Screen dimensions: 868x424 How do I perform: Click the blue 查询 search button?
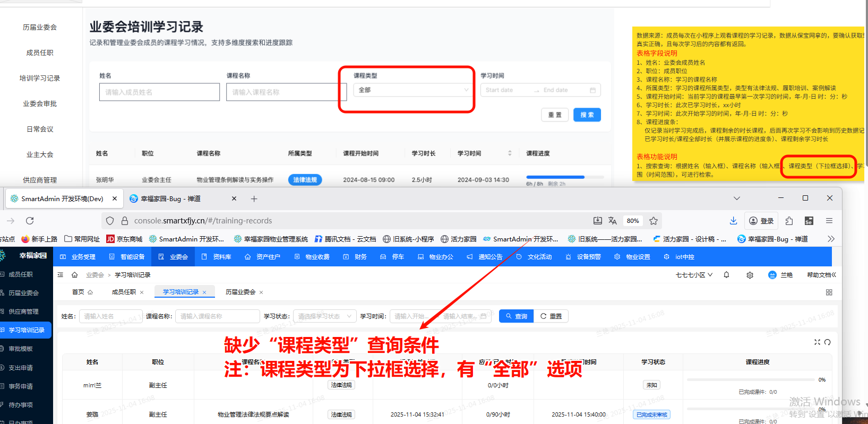(x=516, y=316)
